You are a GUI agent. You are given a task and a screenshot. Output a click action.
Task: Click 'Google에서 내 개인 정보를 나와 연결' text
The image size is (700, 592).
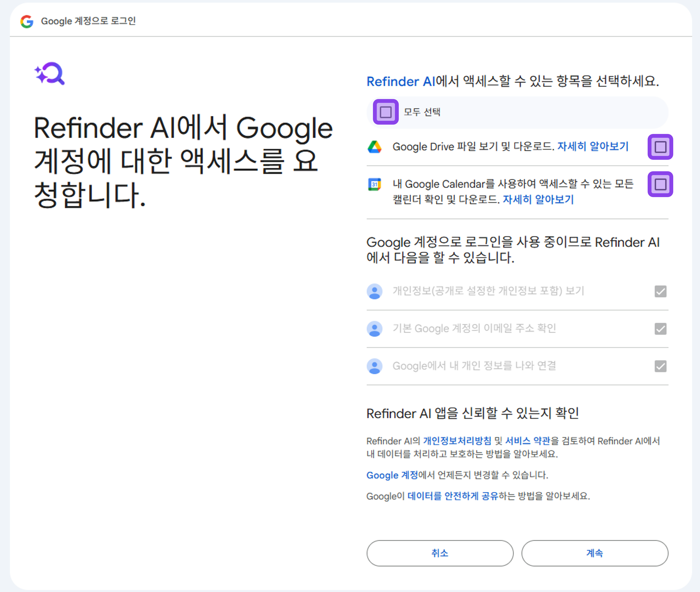[x=474, y=366]
